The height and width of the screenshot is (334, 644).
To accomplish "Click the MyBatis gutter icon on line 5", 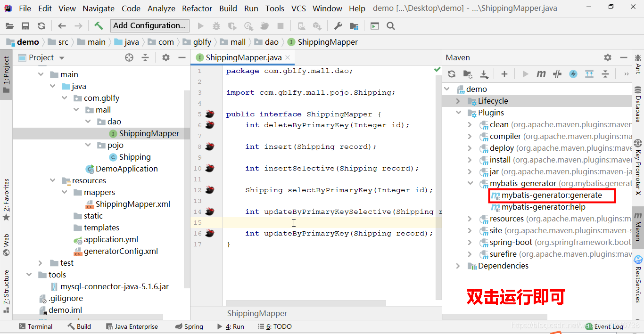I will (x=210, y=114).
